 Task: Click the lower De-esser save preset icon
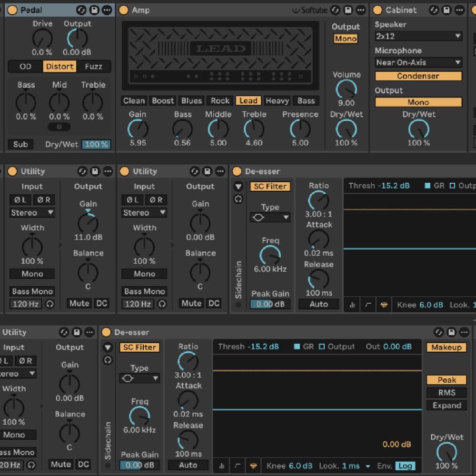pos(451,332)
